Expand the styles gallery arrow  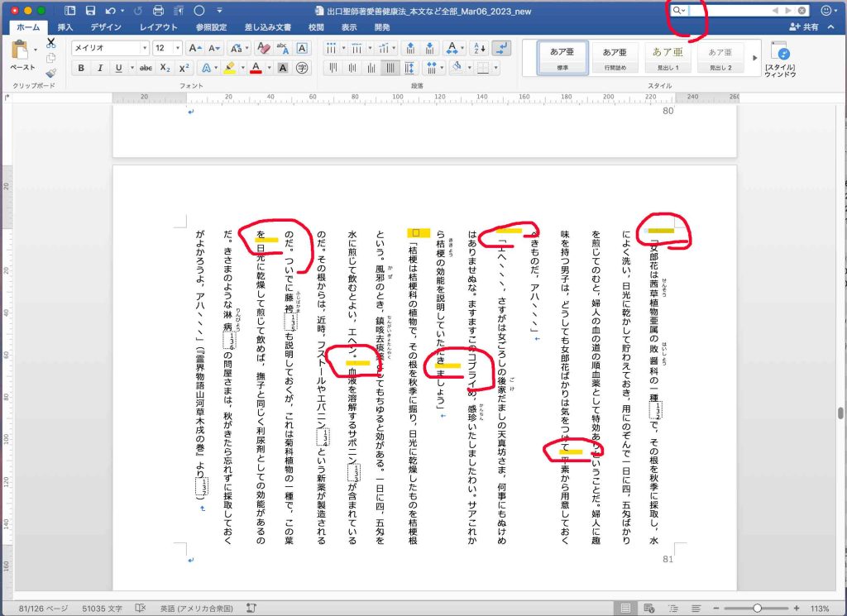click(754, 58)
